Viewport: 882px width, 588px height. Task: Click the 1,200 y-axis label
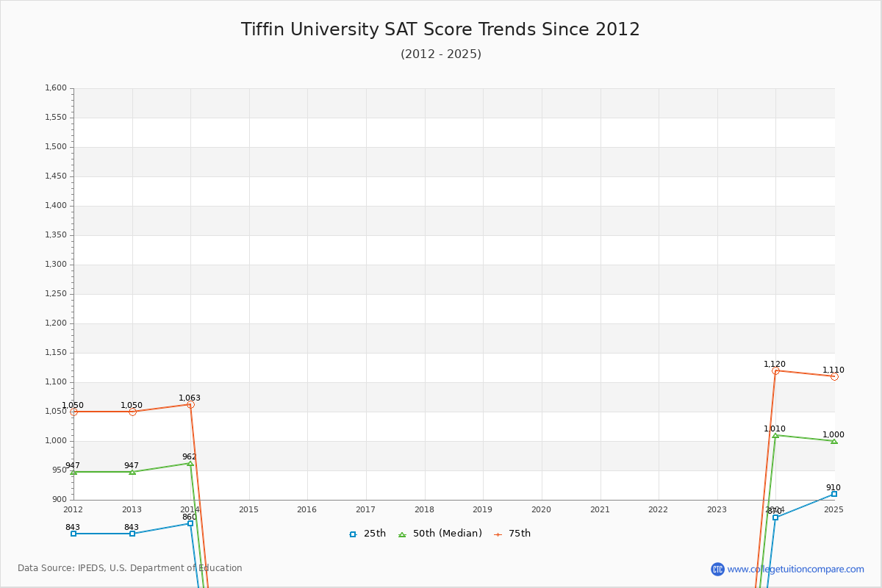click(56, 323)
